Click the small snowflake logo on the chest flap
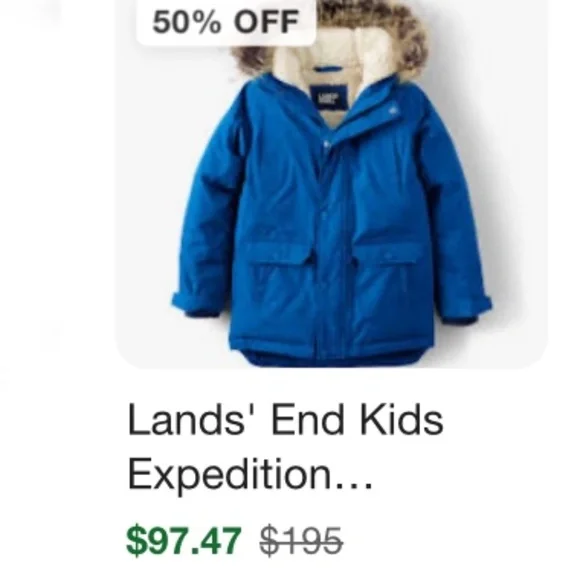This screenshot has width=580, height=580. point(391,109)
